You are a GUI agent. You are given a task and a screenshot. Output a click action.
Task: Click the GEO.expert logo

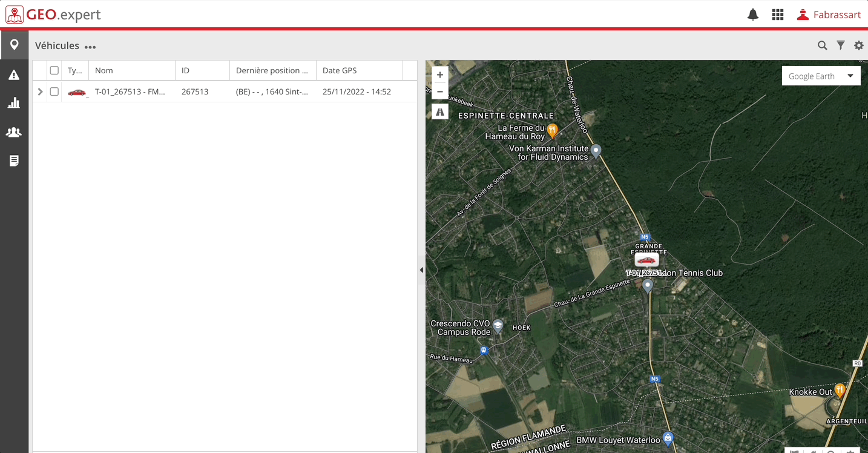53,15
